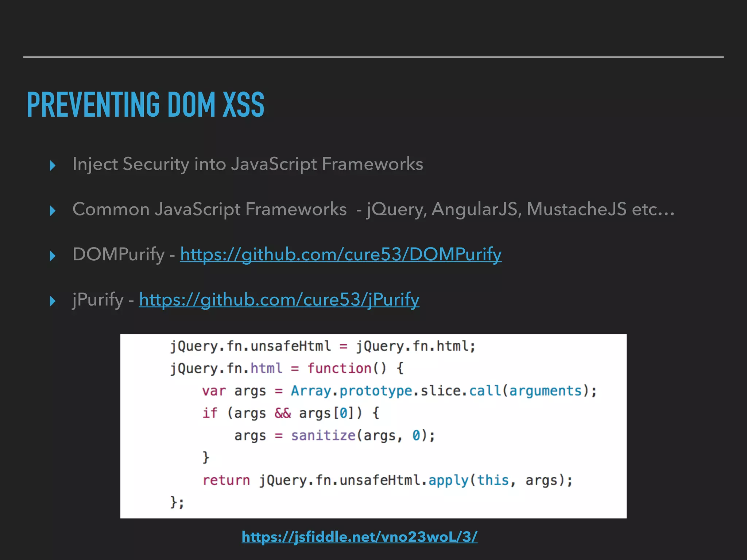747x560 pixels.
Task: Open the jsfiddle.net/vno23woL/3/ link
Action: (359, 537)
